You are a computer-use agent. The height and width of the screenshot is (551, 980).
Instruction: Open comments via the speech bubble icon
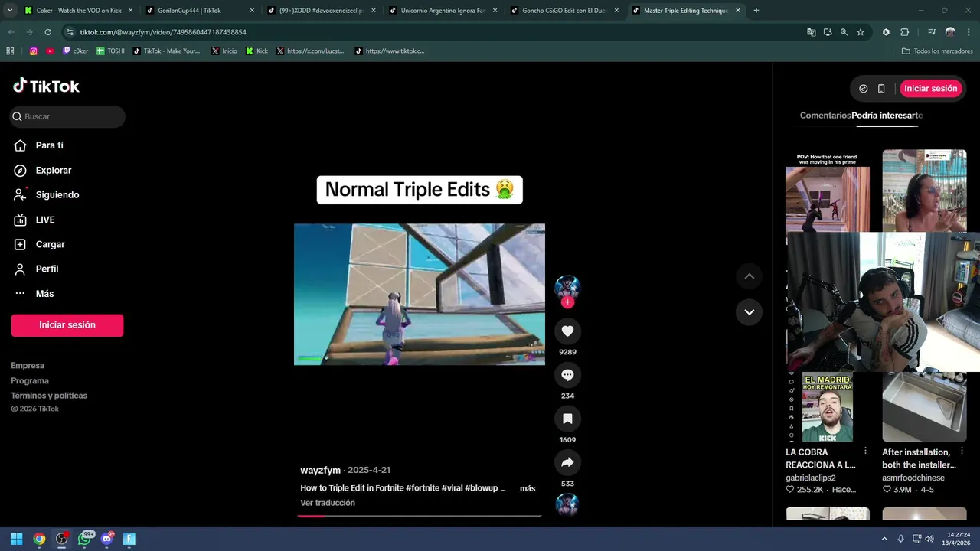[x=567, y=375]
